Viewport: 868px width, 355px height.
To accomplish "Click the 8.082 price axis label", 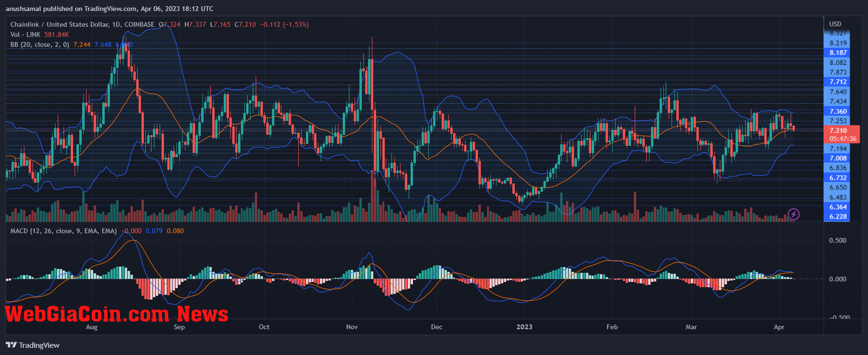I will (x=838, y=63).
